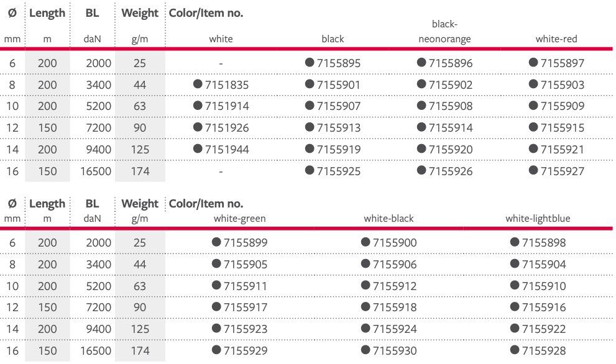Click the white-lightblue column header
616x364 pixels.
(538, 218)
